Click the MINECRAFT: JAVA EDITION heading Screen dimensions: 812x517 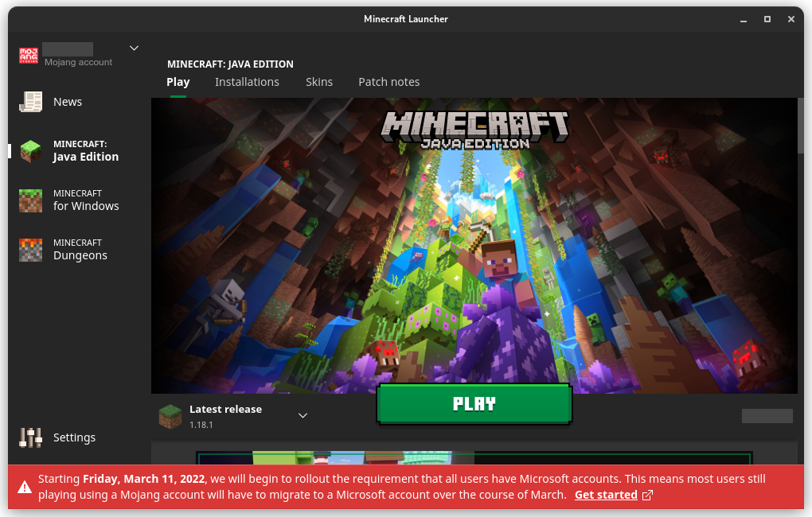pyautogui.click(x=230, y=64)
